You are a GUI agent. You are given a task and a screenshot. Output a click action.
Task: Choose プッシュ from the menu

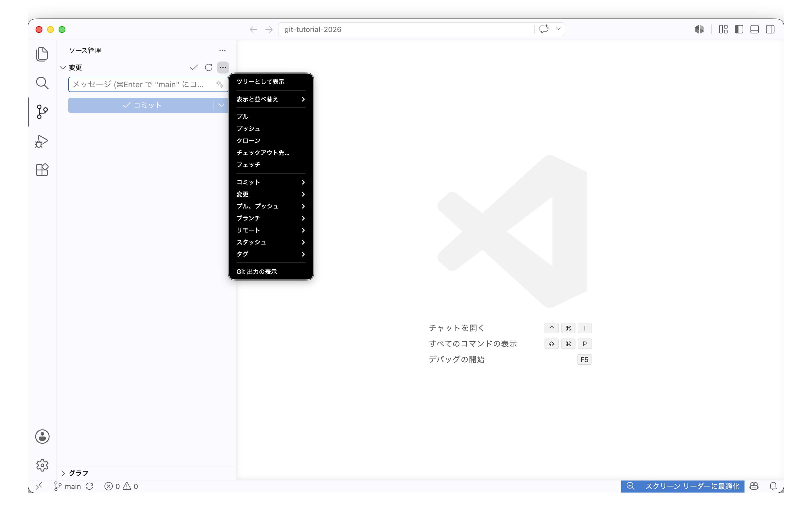(x=271, y=129)
